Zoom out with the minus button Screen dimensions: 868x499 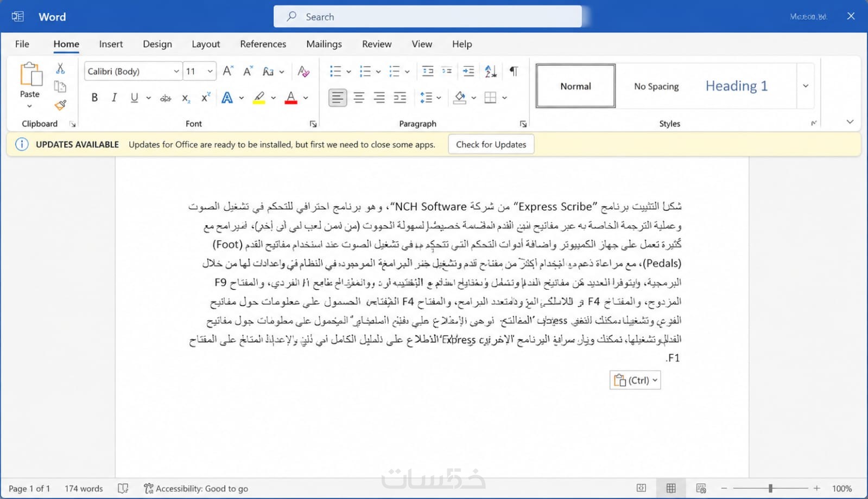[724, 488]
